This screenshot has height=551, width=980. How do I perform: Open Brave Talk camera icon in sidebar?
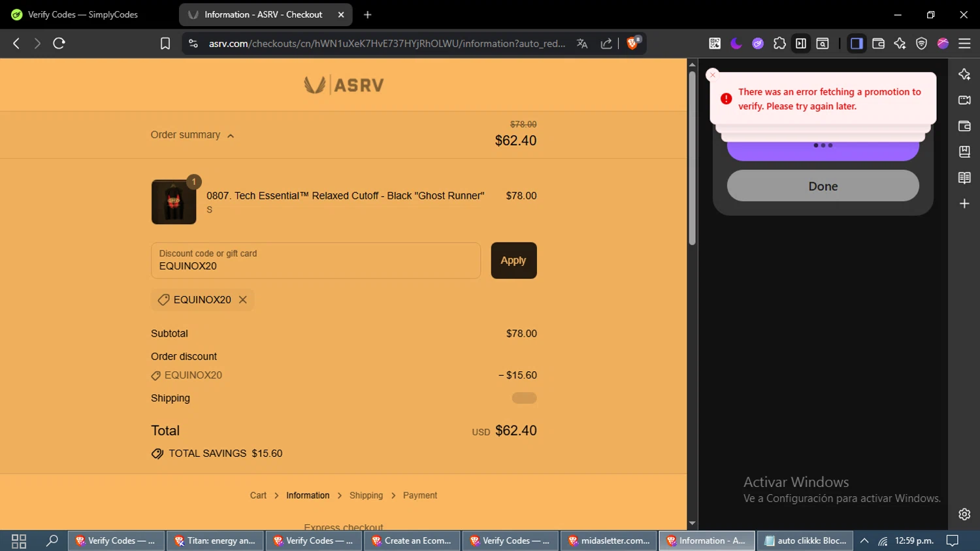coord(964,100)
